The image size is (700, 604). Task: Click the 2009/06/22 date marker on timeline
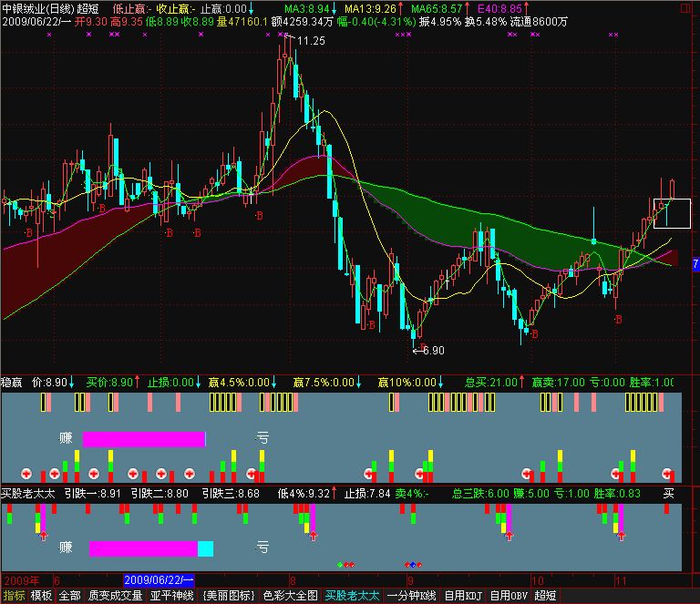(x=159, y=579)
